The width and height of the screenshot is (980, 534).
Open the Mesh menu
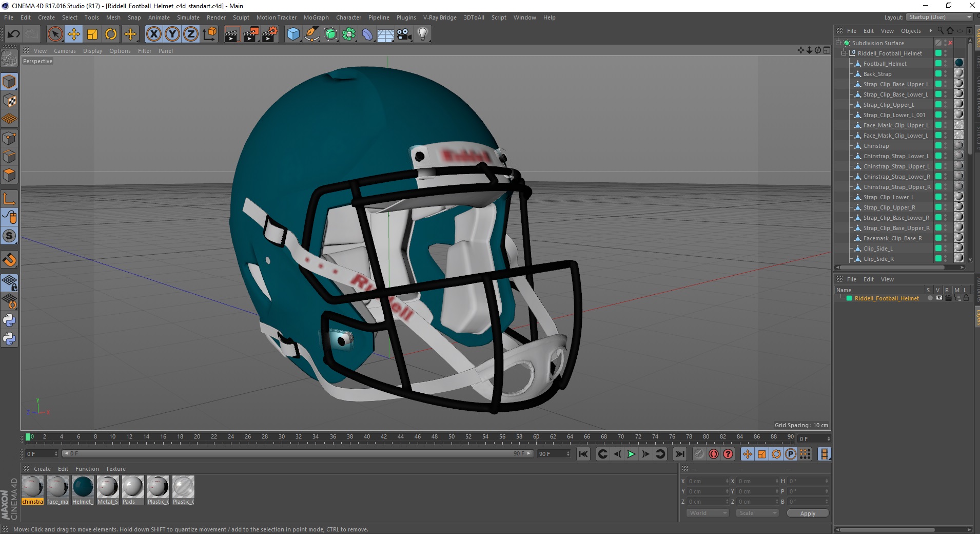click(x=113, y=17)
